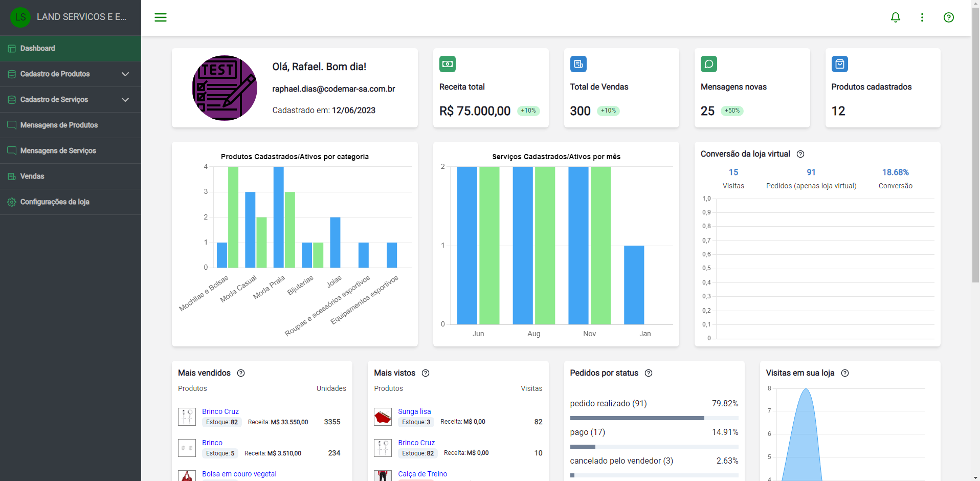Screen dimensions: 980x481
Task: Click the info icon next to Mais vendidos
Action: [241, 373]
